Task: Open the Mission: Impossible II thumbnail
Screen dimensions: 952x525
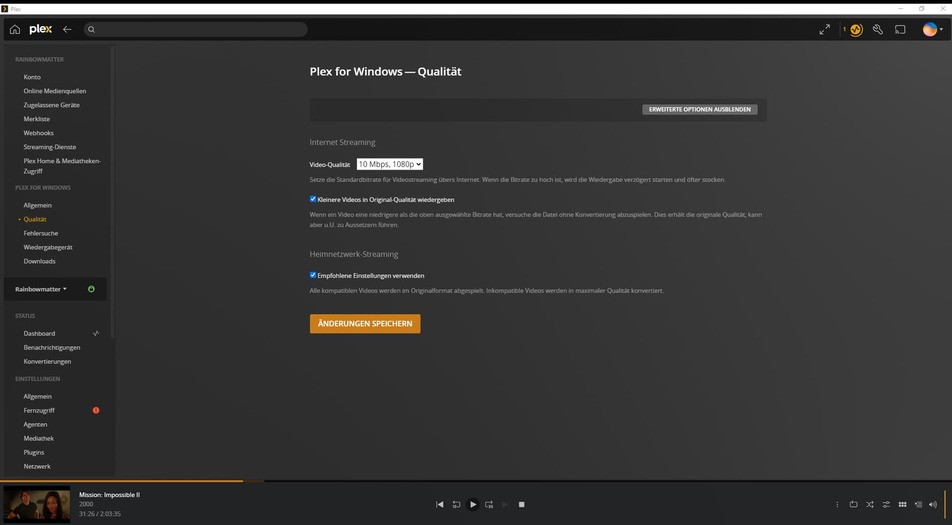Action: 37,504
